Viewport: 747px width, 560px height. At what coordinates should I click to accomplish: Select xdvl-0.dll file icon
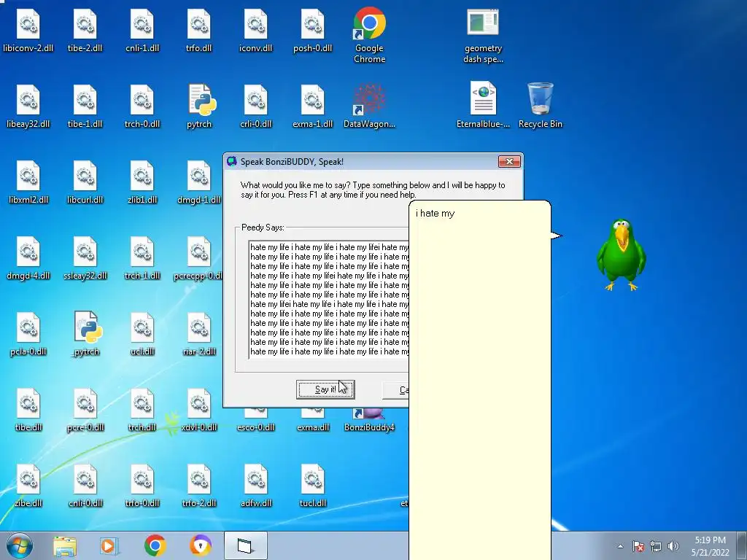pyautogui.click(x=198, y=410)
